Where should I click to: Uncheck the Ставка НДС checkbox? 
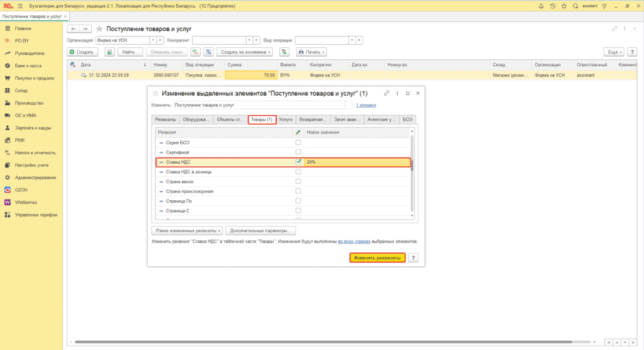pyautogui.click(x=298, y=162)
